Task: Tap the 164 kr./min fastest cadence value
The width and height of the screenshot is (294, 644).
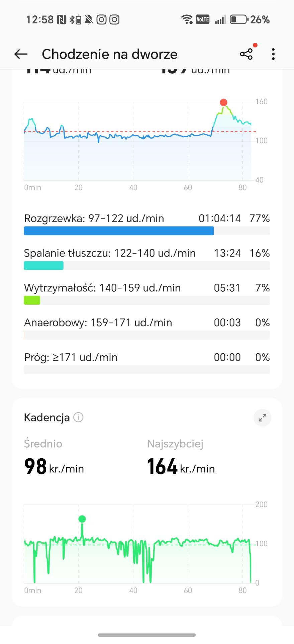Action: (181, 467)
